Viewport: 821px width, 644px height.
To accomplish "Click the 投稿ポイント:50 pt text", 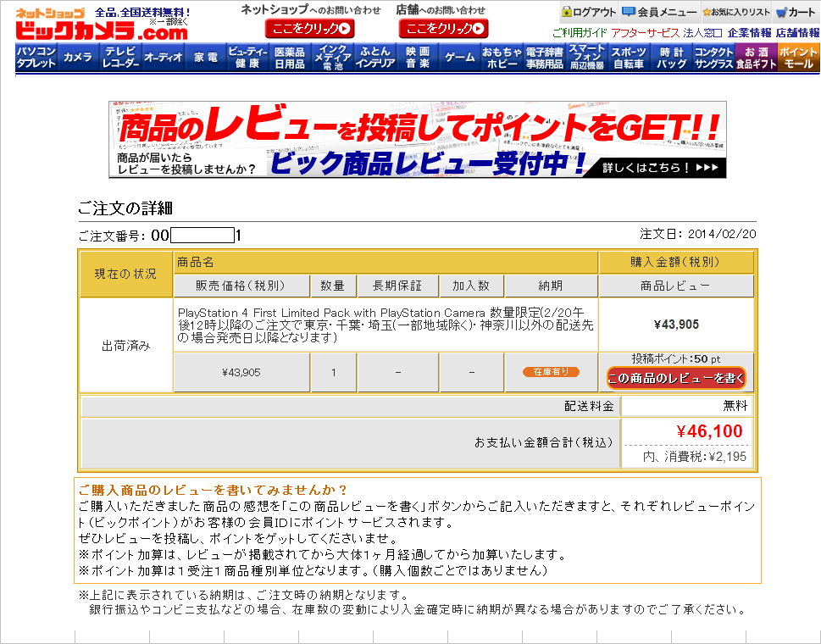I will point(676,359).
